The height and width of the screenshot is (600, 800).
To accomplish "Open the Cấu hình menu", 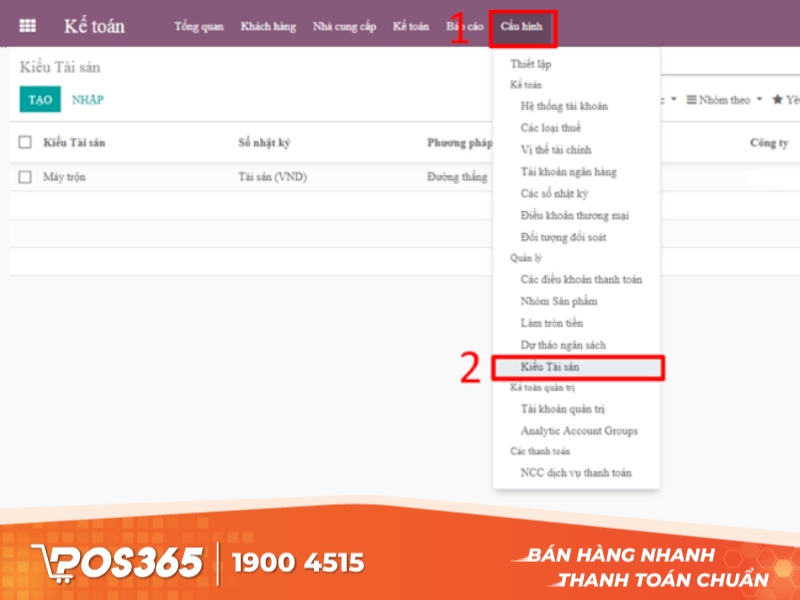I will 521,27.
